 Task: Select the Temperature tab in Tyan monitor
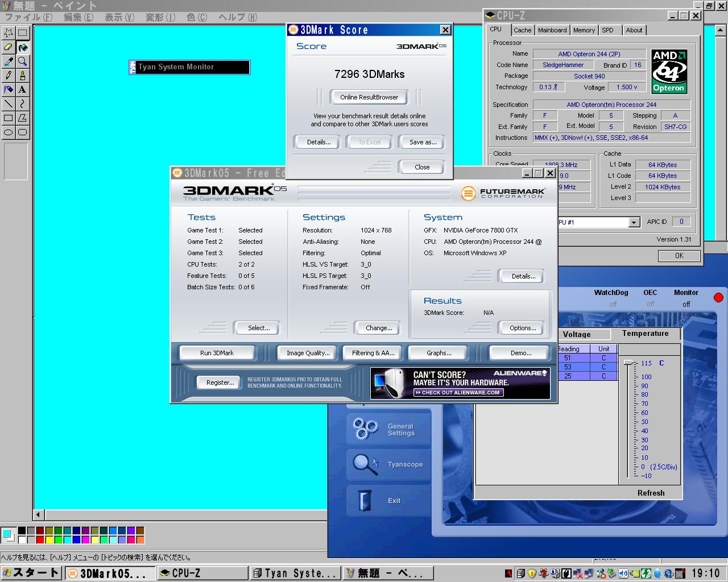pos(646,334)
